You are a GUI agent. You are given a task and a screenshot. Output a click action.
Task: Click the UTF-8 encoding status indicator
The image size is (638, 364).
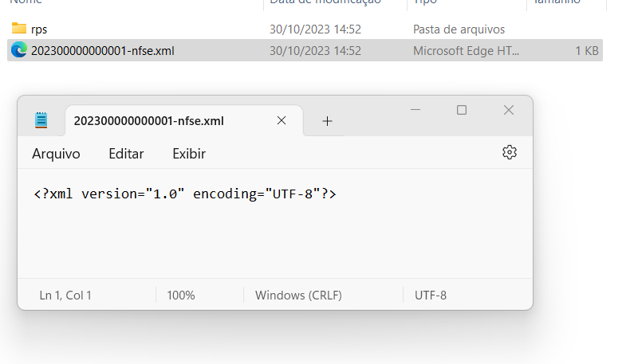click(431, 296)
